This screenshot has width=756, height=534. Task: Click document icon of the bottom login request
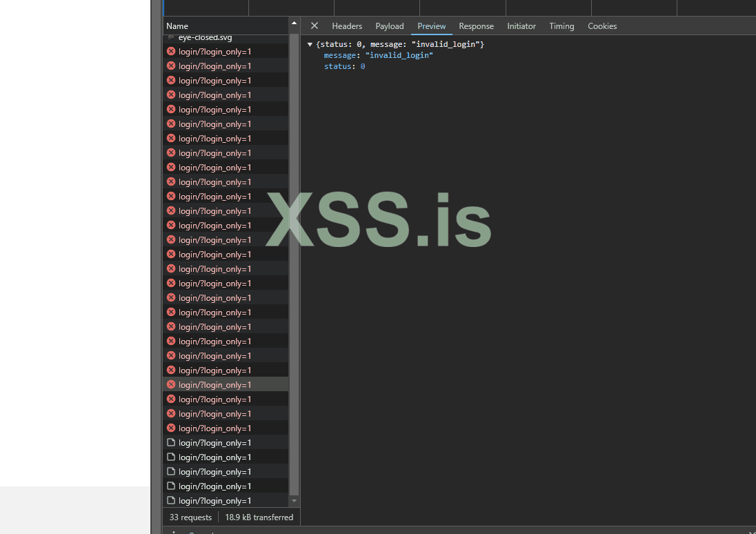(x=171, y=501)
